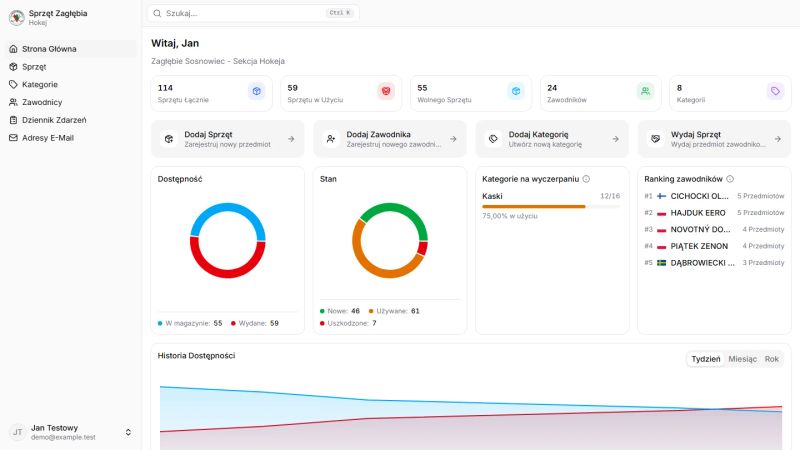The height and width of the screenshot is (450, 800).
Task: Select DĄBROWIECKI ranking row
Action: point(714,263)
